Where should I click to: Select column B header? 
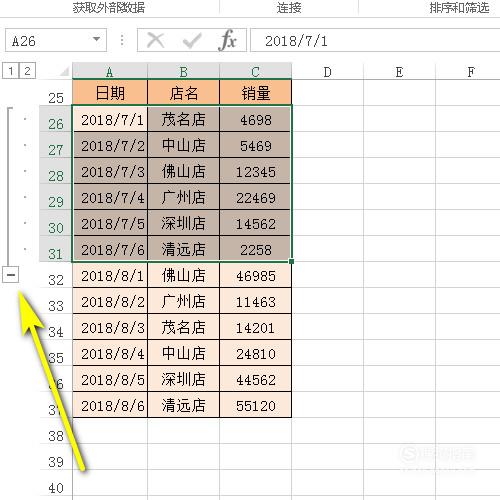pos(183,71)
